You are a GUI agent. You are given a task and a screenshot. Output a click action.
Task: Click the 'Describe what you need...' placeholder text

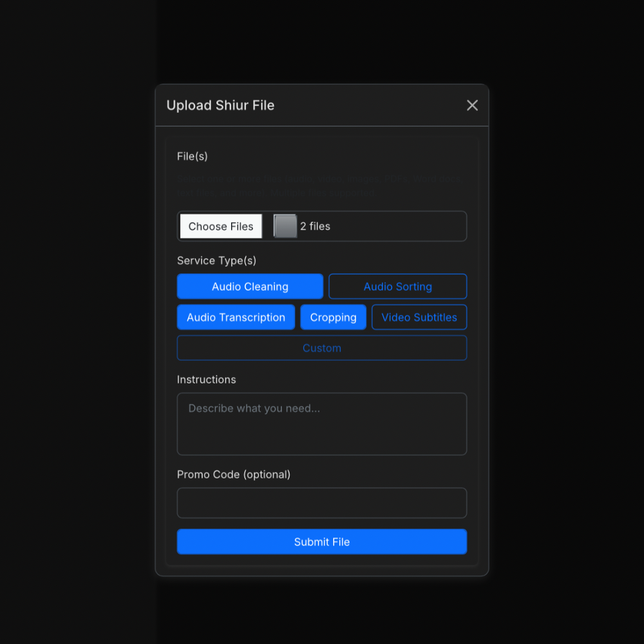point(254,408)
